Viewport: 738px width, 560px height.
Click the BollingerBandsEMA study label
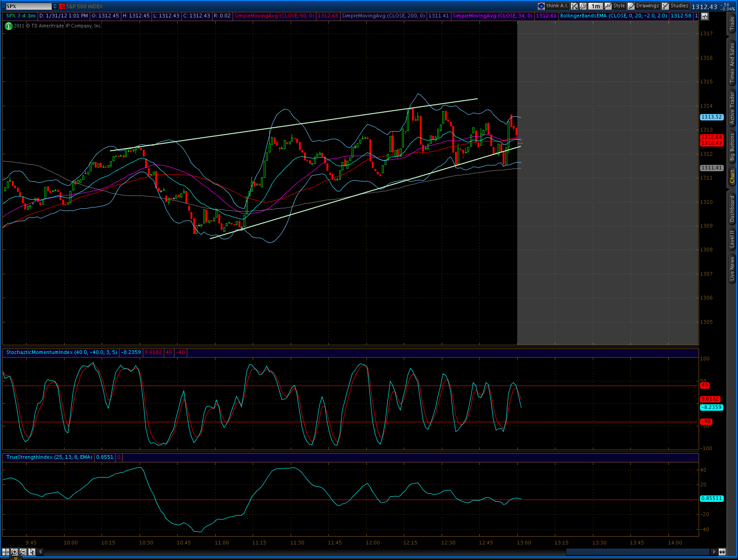point(613,16)
